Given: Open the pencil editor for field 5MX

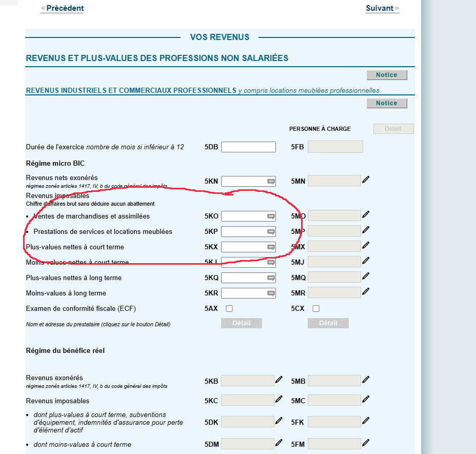Looking at the screenshot, I should coord(366,245).
